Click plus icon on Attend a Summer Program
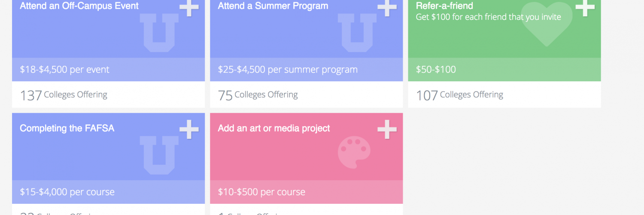The image size is (644, 215). [x=387, y=7]
